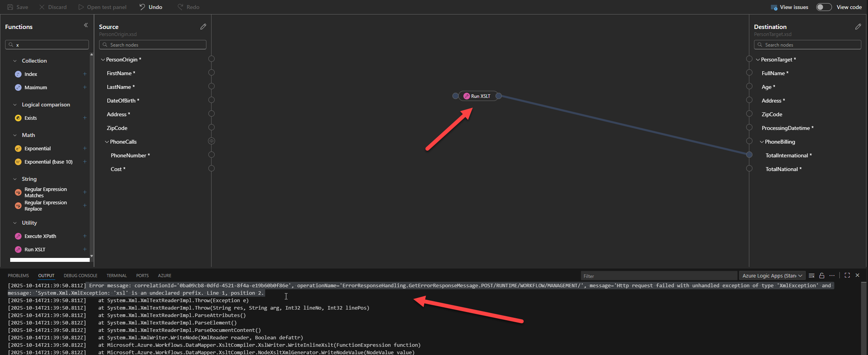
Task: Click the Undo button
Action: 151,7
